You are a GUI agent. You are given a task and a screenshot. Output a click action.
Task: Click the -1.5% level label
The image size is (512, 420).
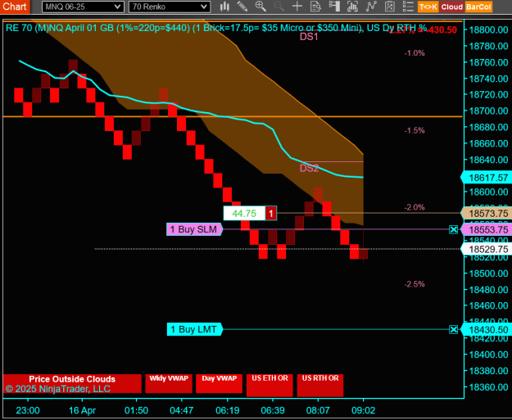click(x=415, y=130)
